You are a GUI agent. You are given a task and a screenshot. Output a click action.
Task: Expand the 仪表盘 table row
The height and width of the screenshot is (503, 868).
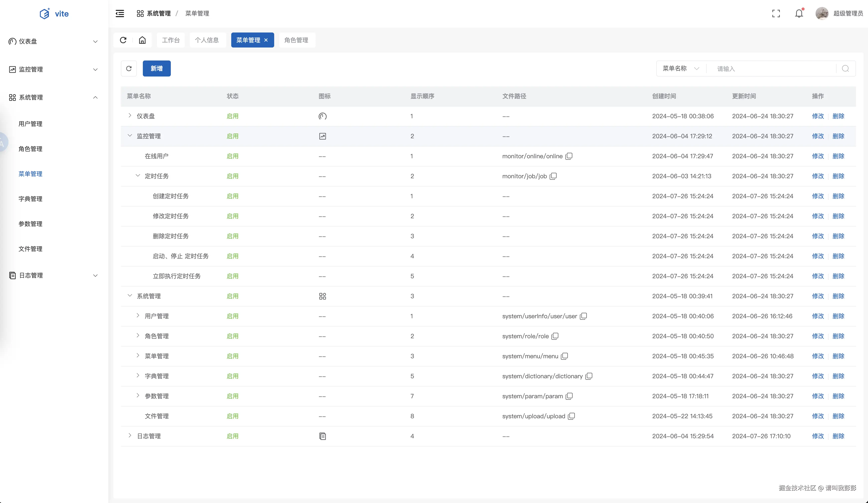[x=130, y=115]
